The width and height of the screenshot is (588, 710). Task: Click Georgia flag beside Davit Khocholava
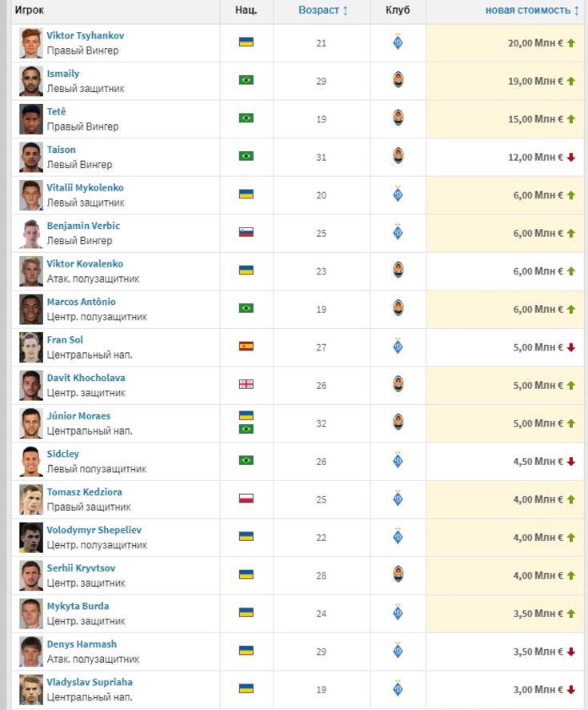point(246,384)
